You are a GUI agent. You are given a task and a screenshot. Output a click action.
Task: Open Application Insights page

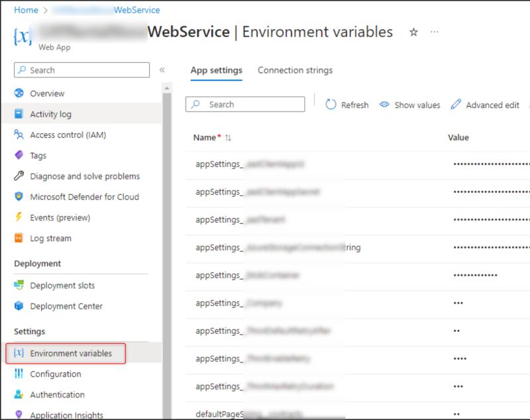pyautogui.click(x=67, y=415)
